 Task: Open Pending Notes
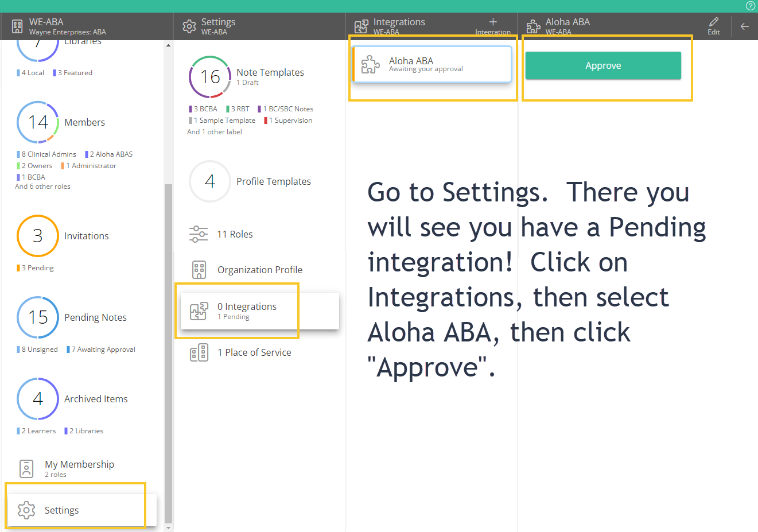(x=95, y=317)
